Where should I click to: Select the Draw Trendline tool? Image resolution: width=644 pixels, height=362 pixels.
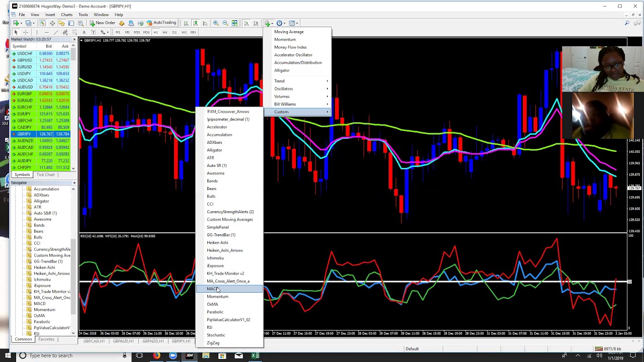56,32
